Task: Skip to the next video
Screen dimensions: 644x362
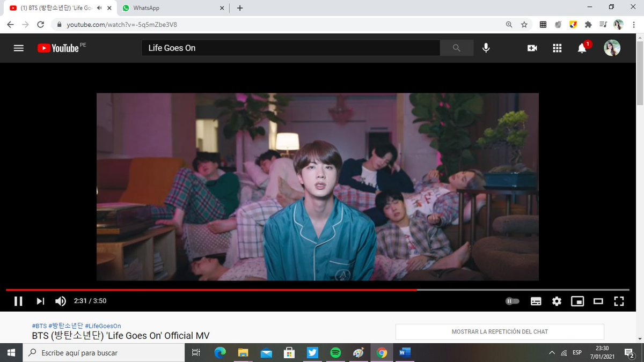Action: click(40, 301)
